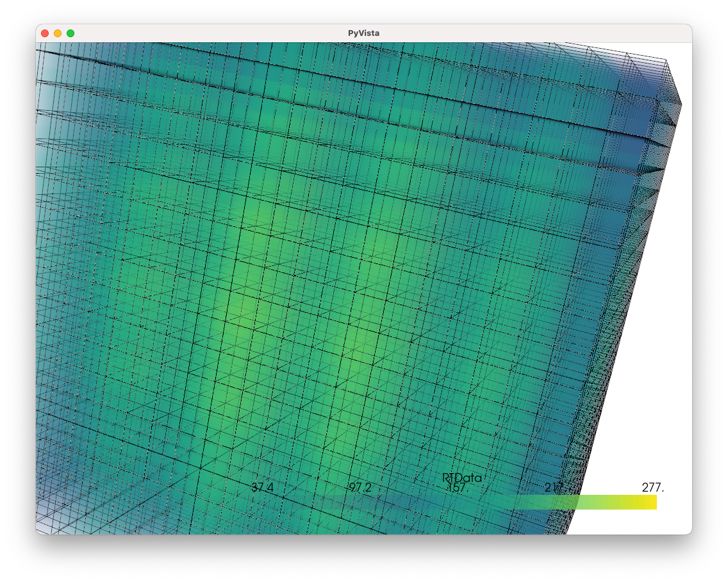
Task: Click the green zoom traffic light button
Action: click(70, 33)
